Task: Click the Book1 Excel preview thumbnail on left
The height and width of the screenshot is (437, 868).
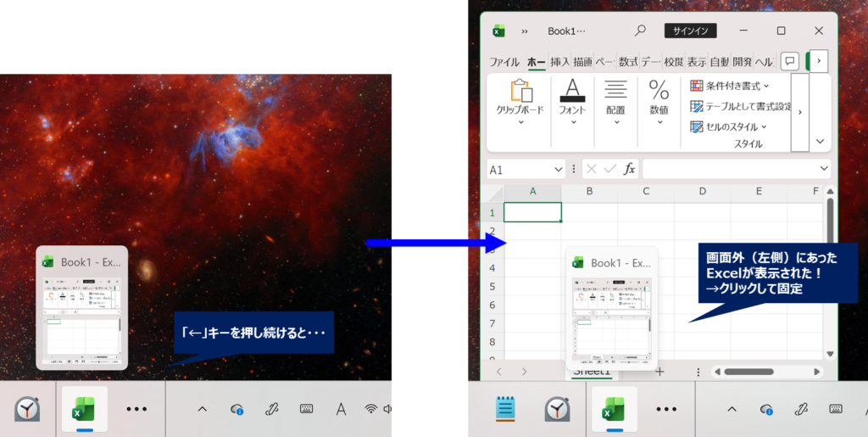Action: click(82, 308)
